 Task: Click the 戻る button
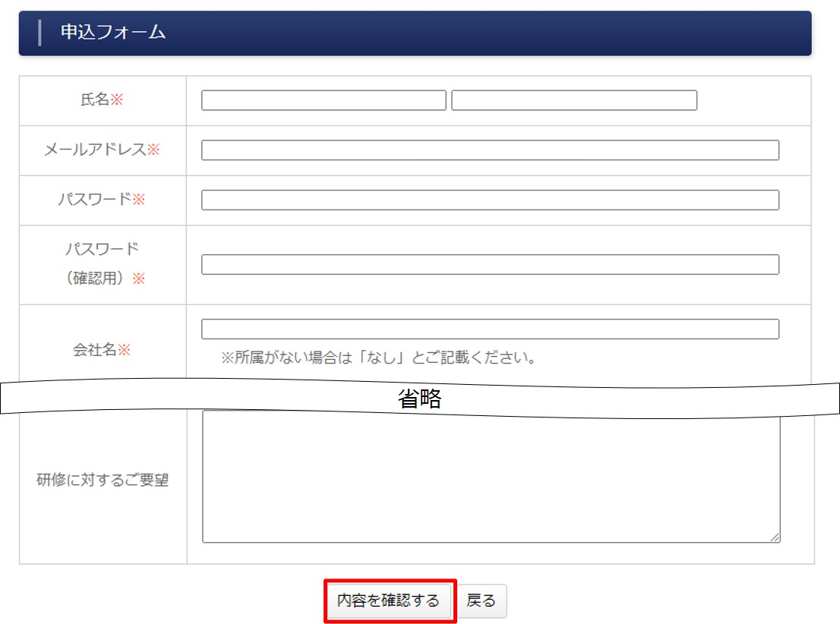point(481,600)
